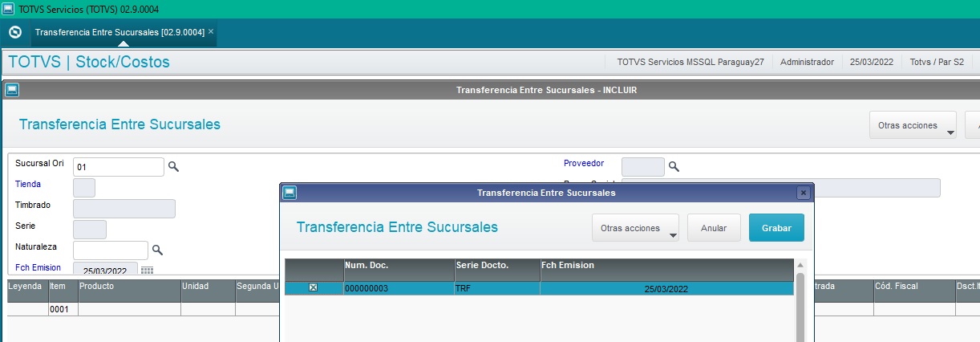Click the Proveedor input field
980x342 pixels.
643,167
